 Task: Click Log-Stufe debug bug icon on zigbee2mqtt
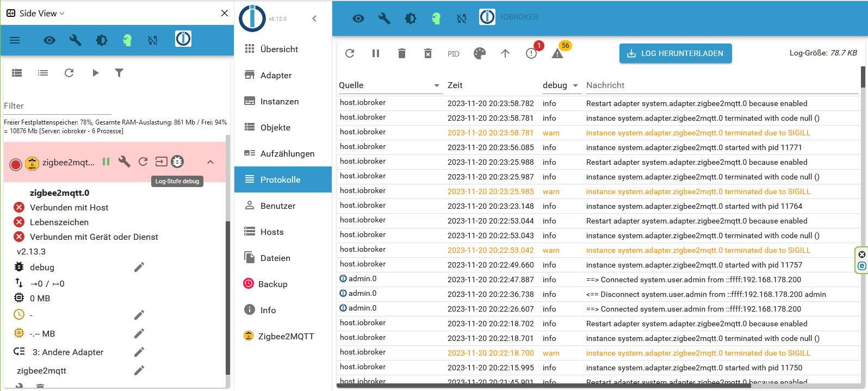[177, 162]
